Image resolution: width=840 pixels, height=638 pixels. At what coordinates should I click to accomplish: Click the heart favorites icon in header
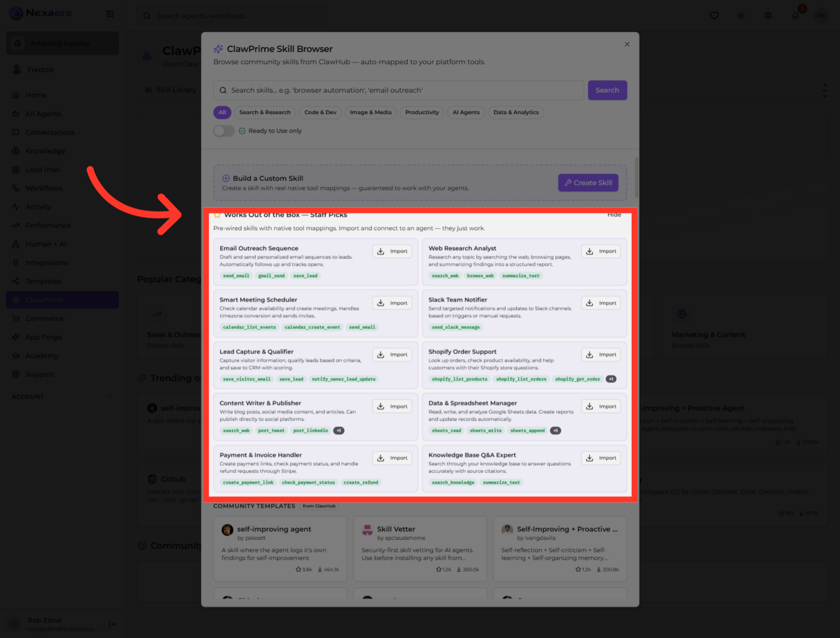pyautogui.click(x=714, y=16)
